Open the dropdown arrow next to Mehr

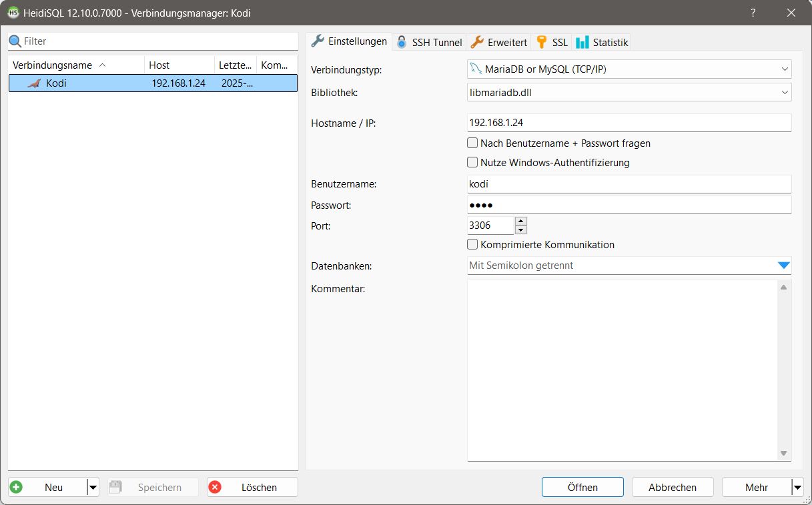coord(797,488)
